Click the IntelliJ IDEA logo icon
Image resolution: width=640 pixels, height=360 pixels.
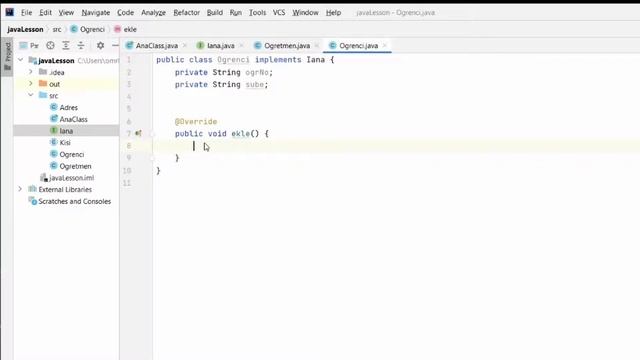click(x=10, y=12)
